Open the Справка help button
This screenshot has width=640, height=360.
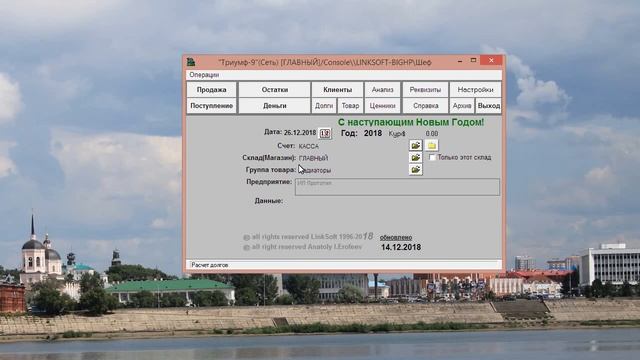(425, 106)
